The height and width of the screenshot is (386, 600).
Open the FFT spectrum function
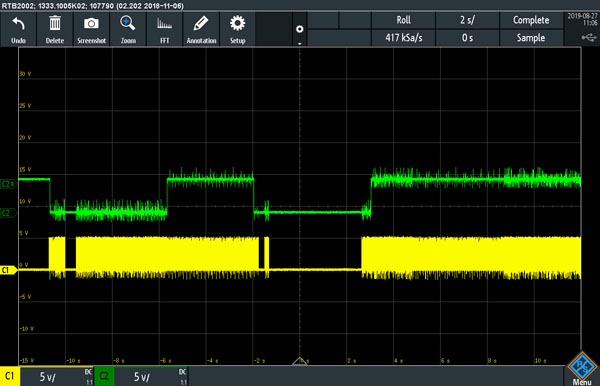[165, 29]
